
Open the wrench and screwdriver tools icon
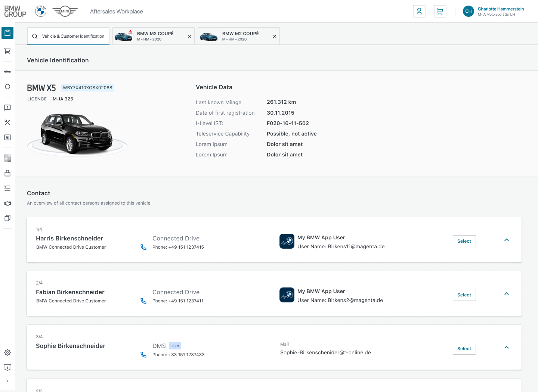pyautogui.click(x=7, y=122)
